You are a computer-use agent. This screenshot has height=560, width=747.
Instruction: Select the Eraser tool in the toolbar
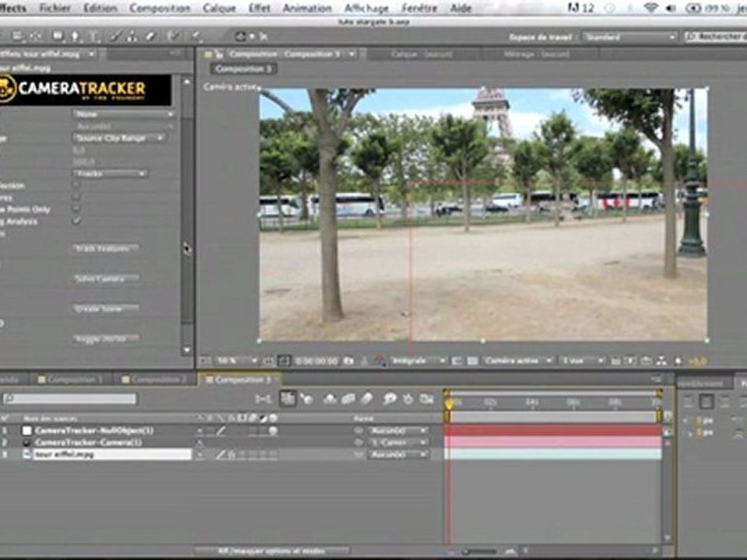149,37
